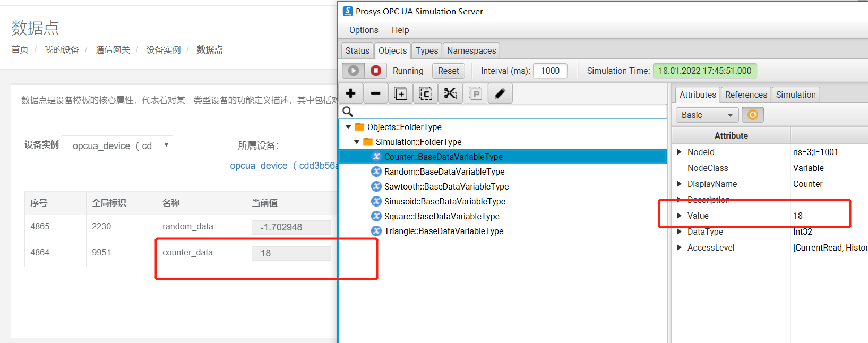
Task: Click the pencil edit icon
Action: tap(500, 93)
